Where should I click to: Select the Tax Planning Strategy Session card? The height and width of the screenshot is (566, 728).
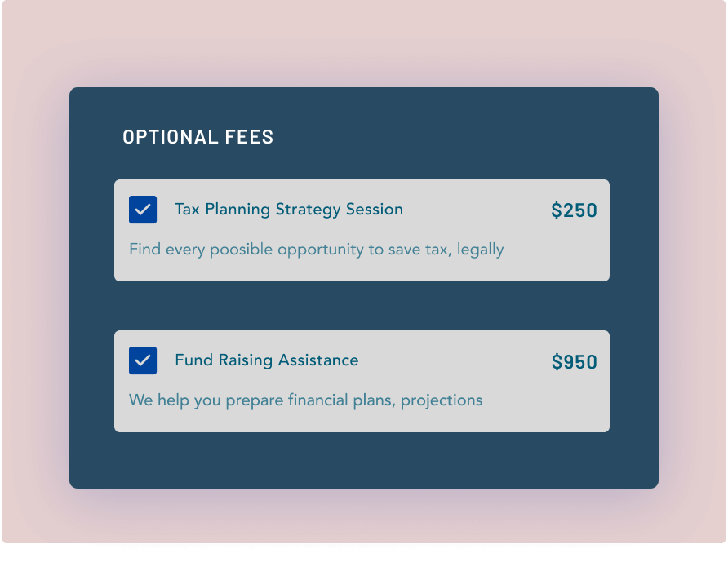coord(362,230)
